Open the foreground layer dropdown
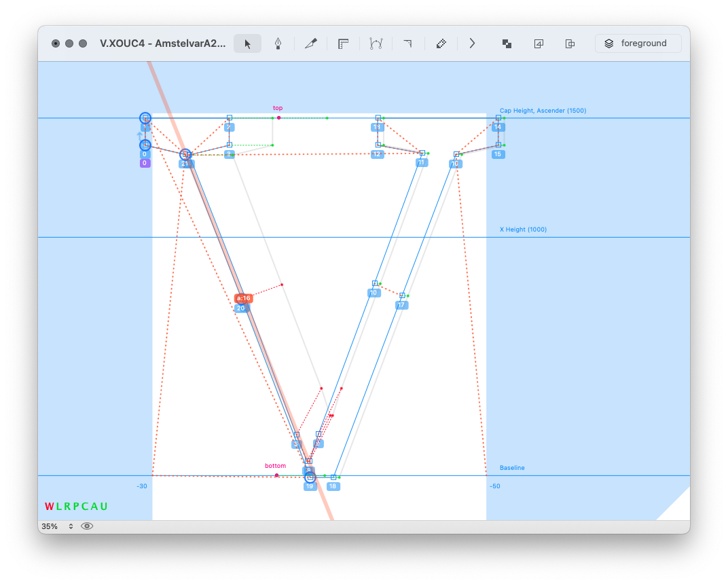The image size is (728, 584). tap(638, 43)
